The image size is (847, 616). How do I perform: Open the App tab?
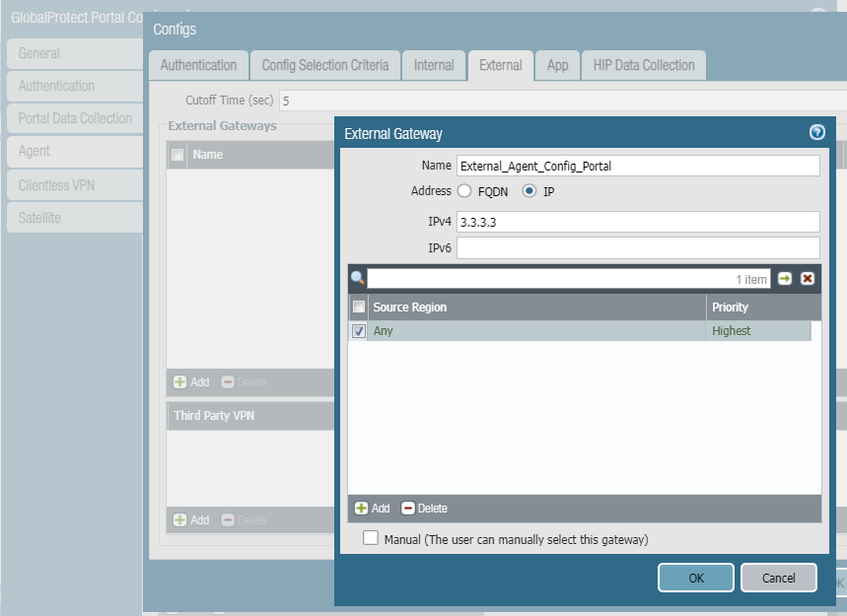[x=557, y=65]
